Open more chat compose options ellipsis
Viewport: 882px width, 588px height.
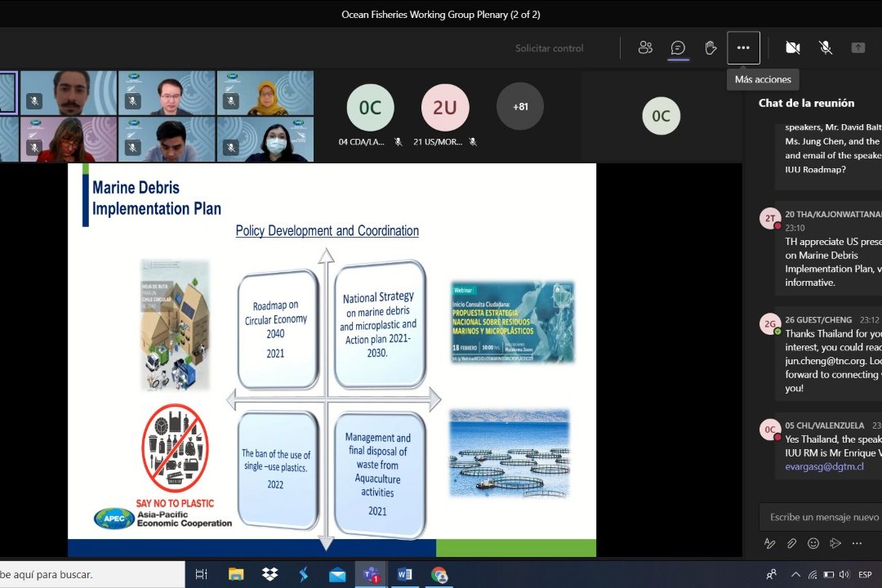(857, 543)
